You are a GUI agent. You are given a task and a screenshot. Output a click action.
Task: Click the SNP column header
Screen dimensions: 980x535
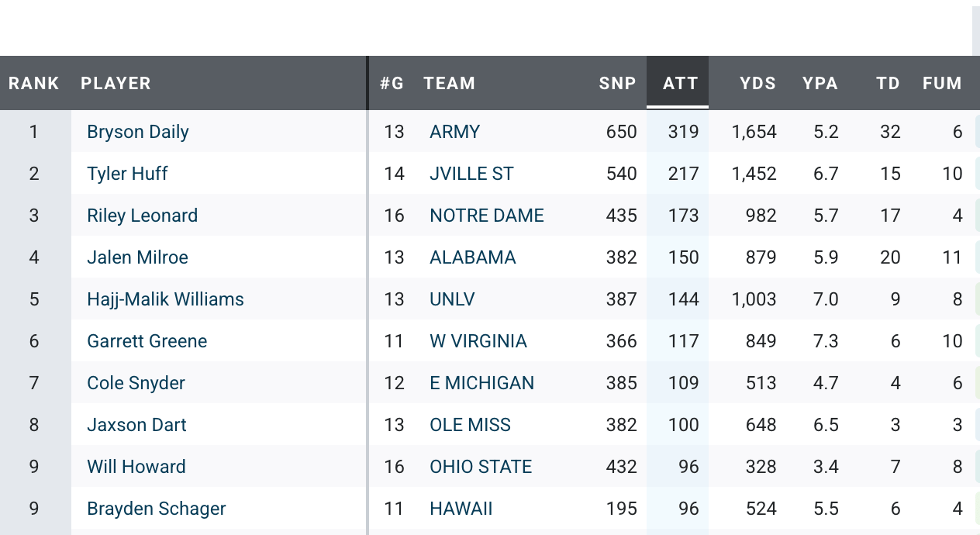point(617,83)
